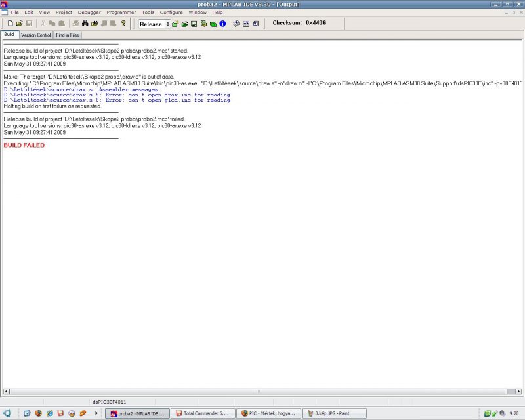Open the taskbar start menu button
The image size is (525, 420).
[x=7, y=413]
